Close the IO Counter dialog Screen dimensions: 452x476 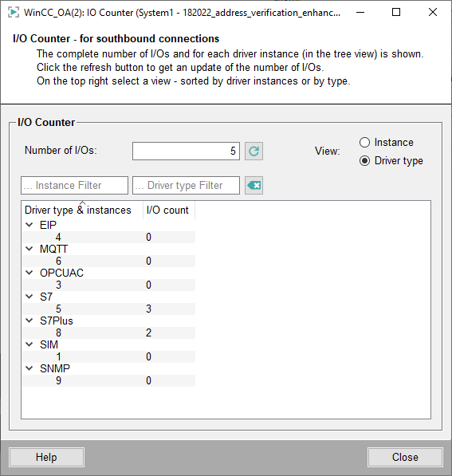point(405,457)
